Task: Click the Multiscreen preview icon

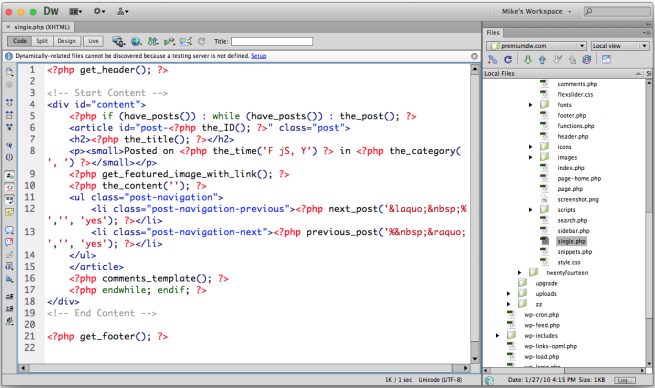Action: pyautogui.click(x=119, y=41)
